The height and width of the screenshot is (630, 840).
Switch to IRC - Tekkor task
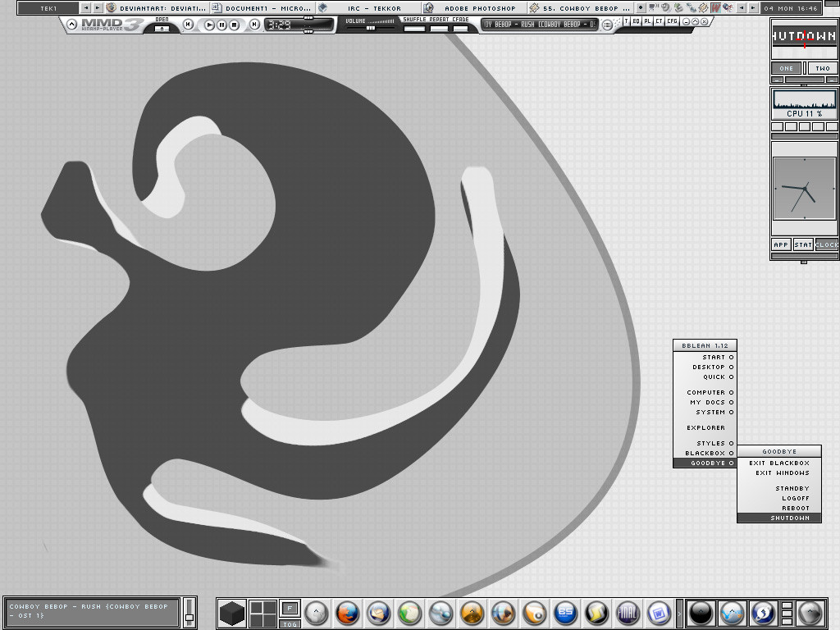pos(368,8)
